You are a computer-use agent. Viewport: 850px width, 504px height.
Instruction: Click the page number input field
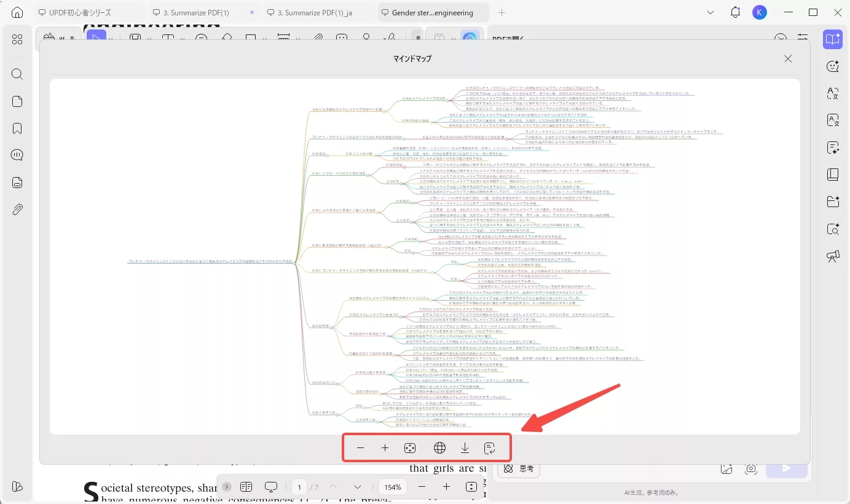tap(299, 487)
